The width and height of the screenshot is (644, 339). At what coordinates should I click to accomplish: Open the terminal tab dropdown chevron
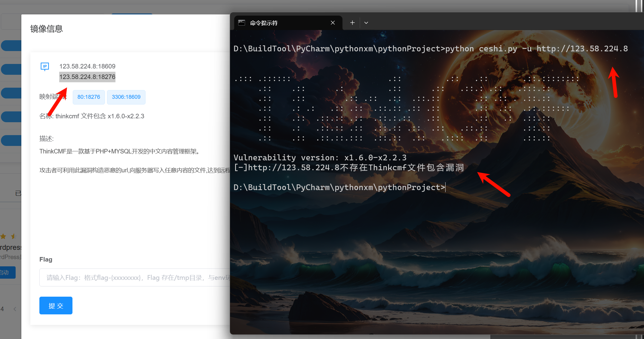pyautogui.click(x=366, y=23)
